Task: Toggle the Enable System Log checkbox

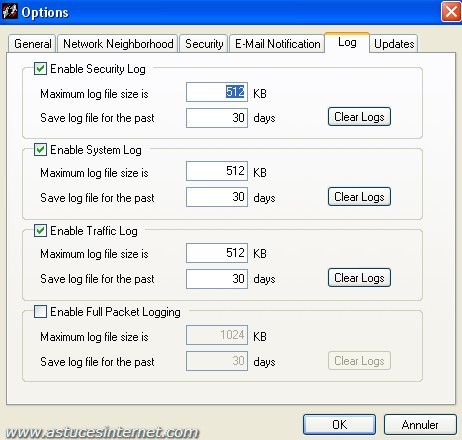Action: tap(40, 150)
